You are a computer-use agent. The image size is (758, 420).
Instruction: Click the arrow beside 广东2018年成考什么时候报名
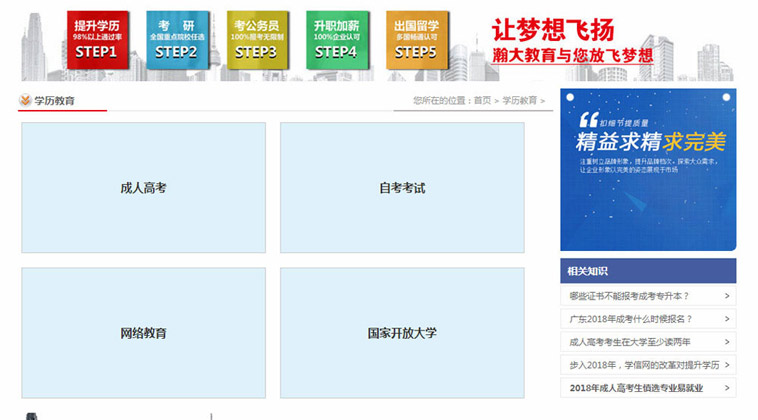pyautogui.click(x=726, y=319)
